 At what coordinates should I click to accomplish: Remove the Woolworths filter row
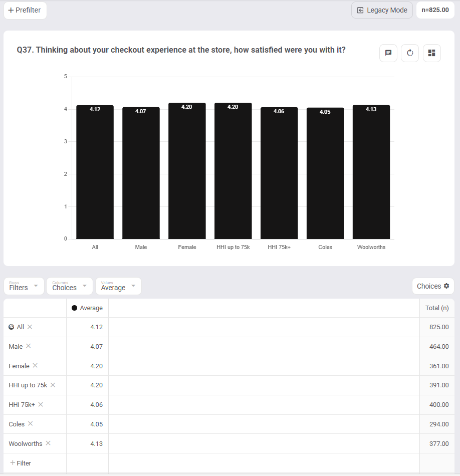pyautogui.click(x=48, y=443)
